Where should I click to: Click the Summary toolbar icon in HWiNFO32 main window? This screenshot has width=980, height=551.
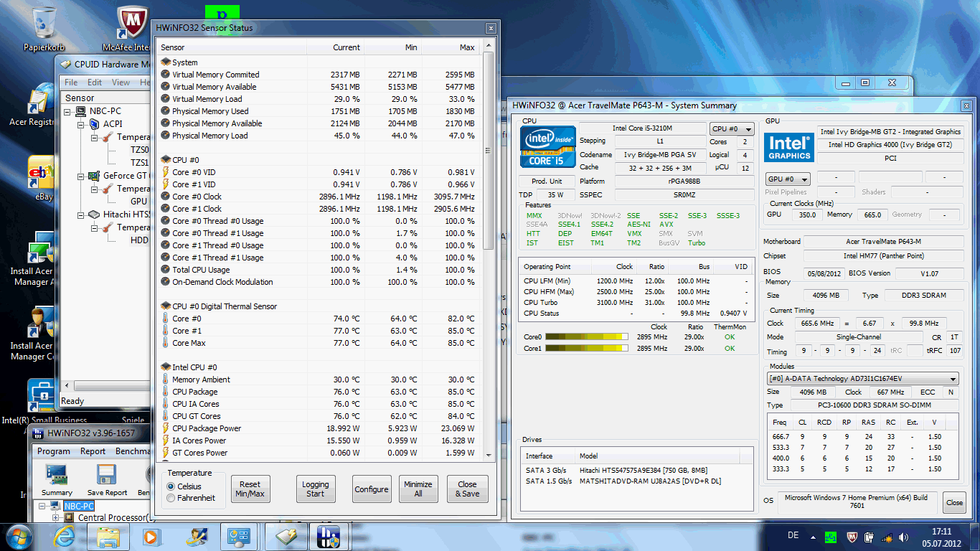[57, 480]
